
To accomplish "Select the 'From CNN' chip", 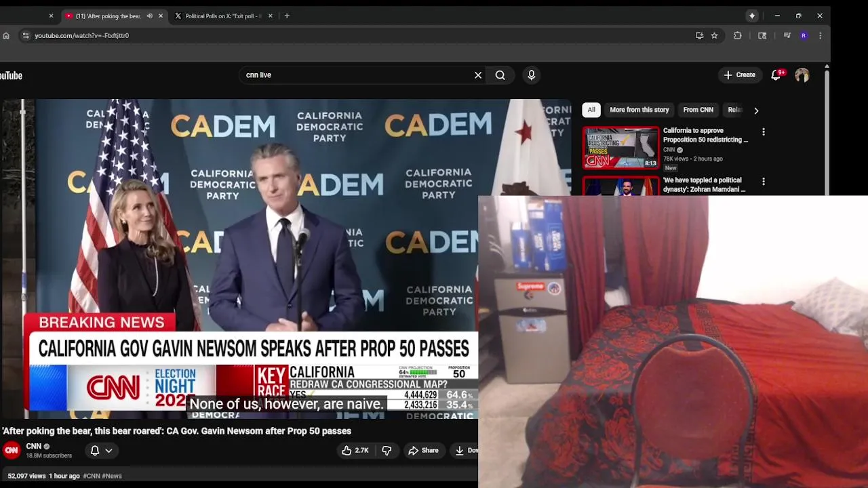I will click(698, 110).
